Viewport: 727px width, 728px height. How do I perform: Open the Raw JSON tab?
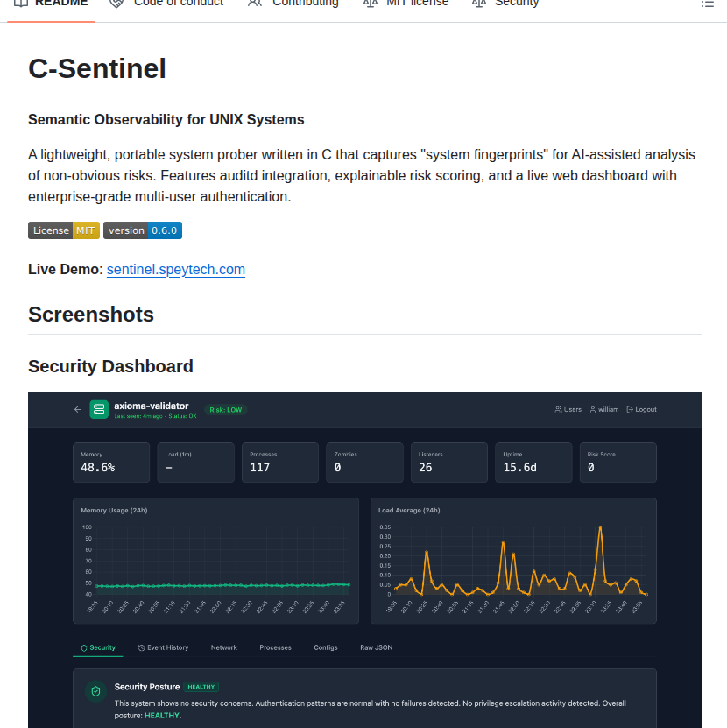376,647
